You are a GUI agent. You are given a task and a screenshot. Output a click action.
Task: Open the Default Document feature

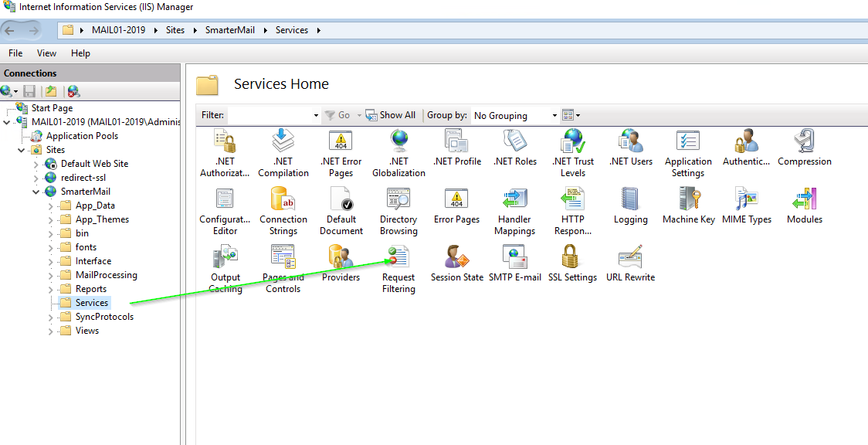pos(341,200)
